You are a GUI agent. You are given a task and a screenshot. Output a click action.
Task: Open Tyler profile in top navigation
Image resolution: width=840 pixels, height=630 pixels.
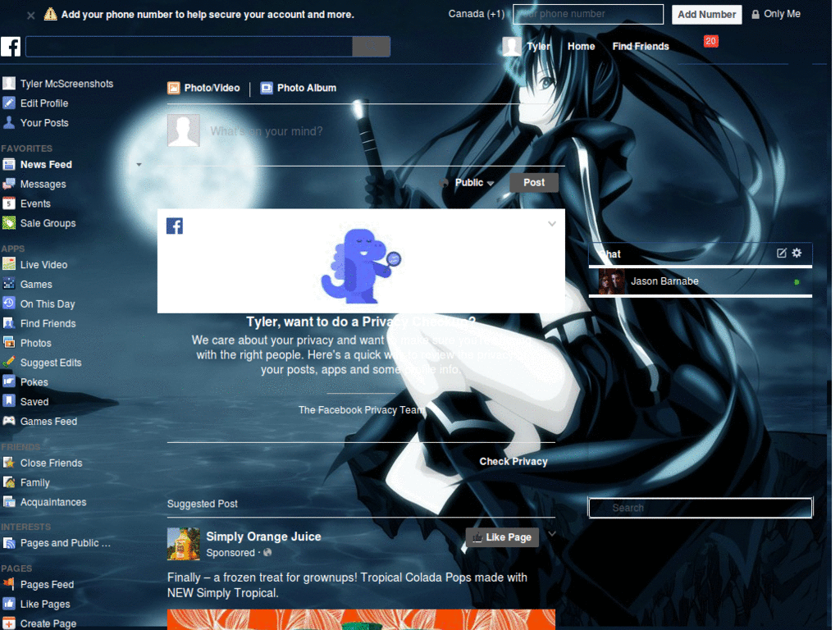pyautogui.click(x=527, y=47)
